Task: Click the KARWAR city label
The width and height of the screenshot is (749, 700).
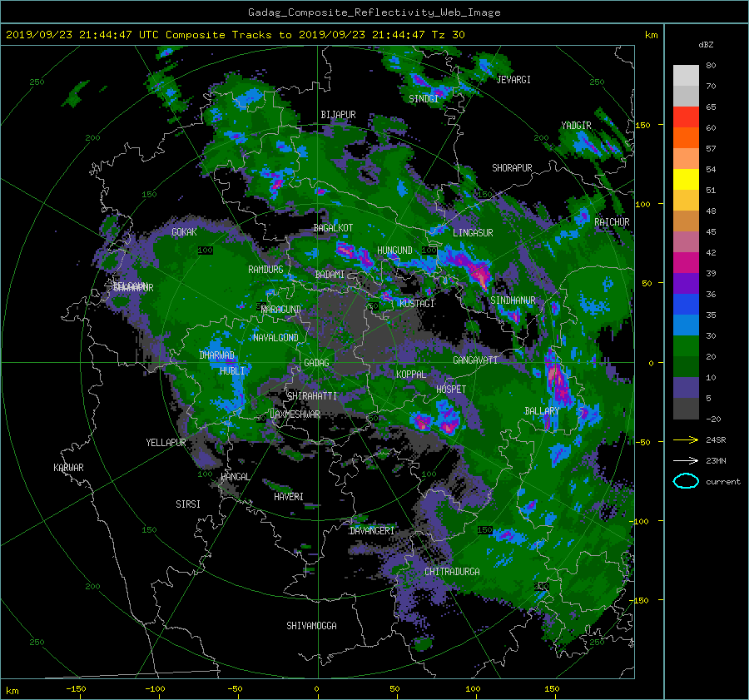Action: pyautogui.click(x=68, y=468)
